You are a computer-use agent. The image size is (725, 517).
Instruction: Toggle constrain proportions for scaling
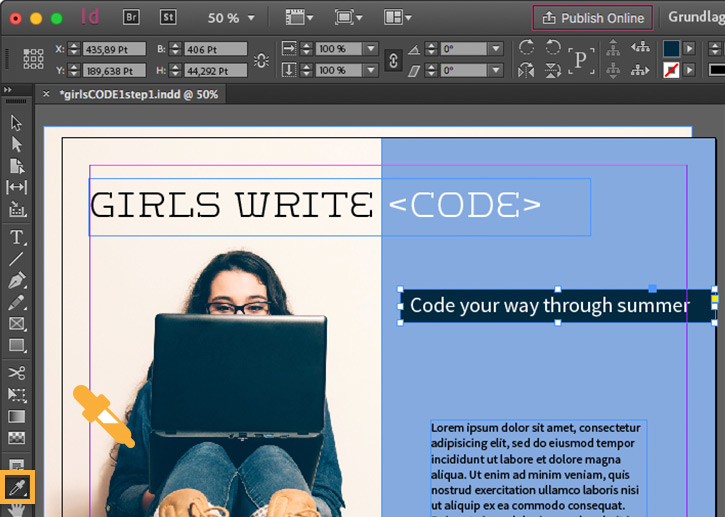393,60
